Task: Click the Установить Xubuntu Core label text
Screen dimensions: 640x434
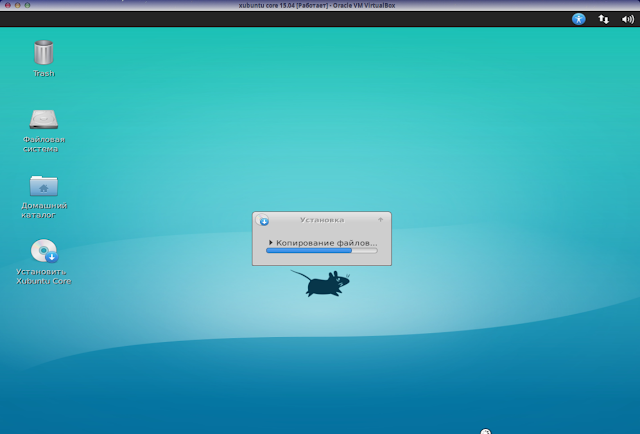Action: 44,276
